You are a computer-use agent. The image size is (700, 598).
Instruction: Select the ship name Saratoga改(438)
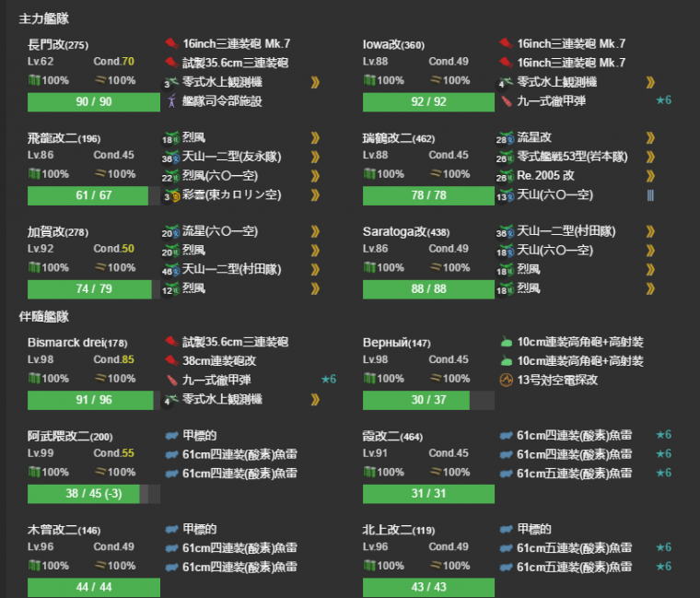[x=406, y=232]
